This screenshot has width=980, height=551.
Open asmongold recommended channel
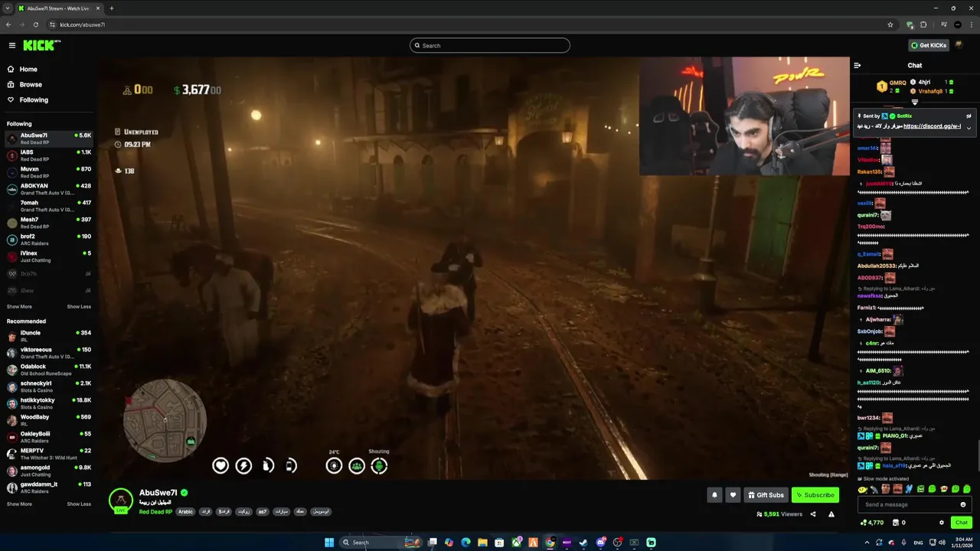(49, 471)
